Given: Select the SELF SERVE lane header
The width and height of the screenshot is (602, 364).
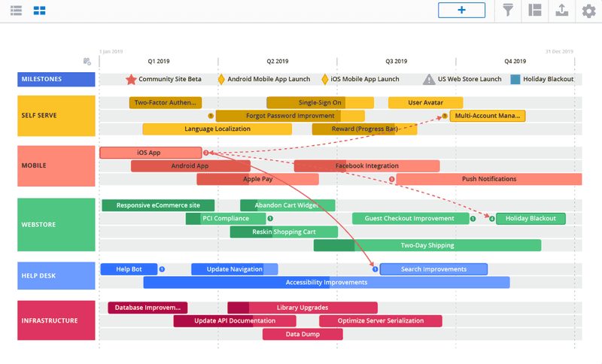Looking at the screenshot, I should [x=56, y=116].
